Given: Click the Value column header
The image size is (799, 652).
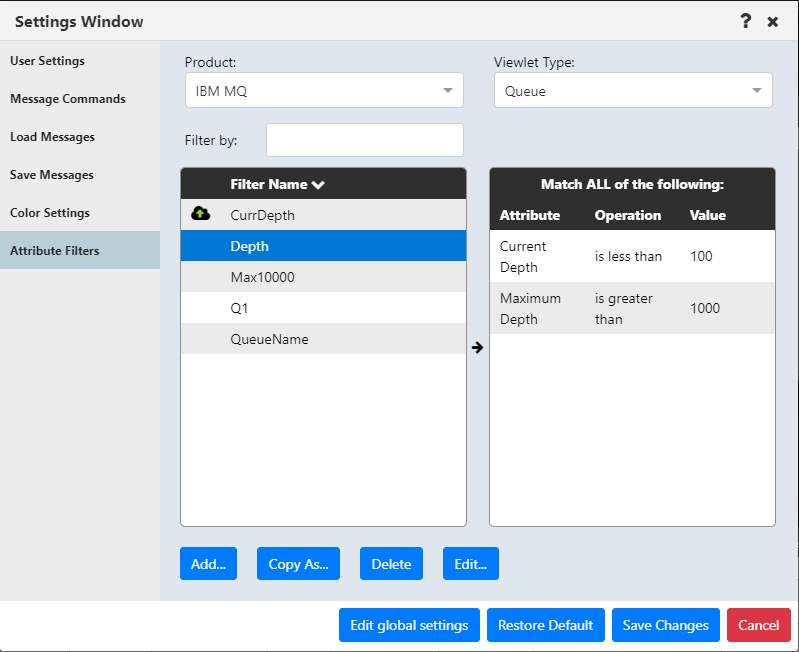Looking at the screenshot, I should pyautogui.click(x=708, y=215).
